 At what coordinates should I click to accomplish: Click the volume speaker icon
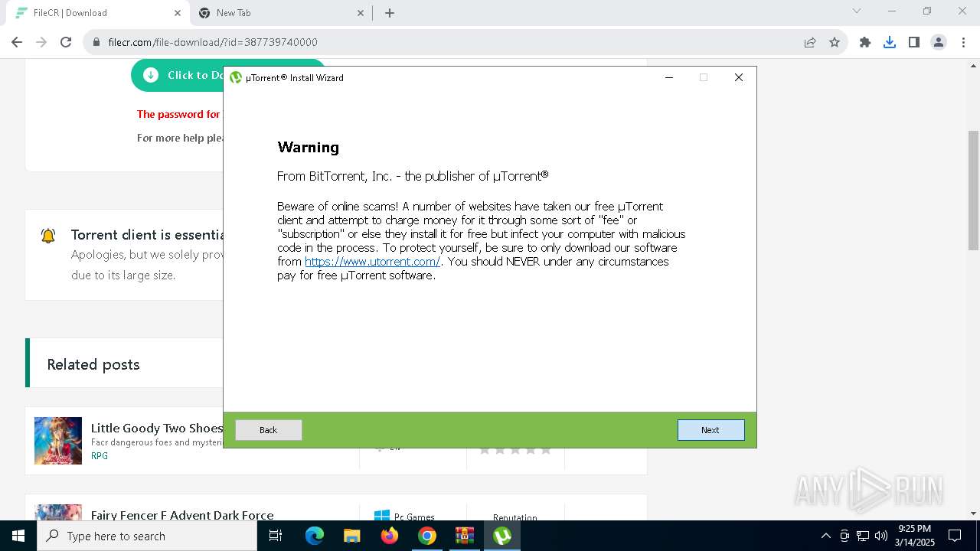(881, 536)
